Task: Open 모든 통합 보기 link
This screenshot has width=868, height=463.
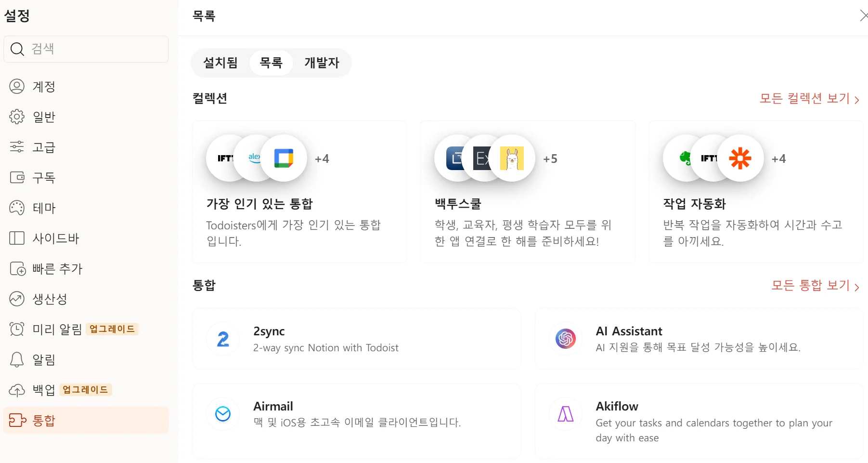Action: [x=815, y=286]
